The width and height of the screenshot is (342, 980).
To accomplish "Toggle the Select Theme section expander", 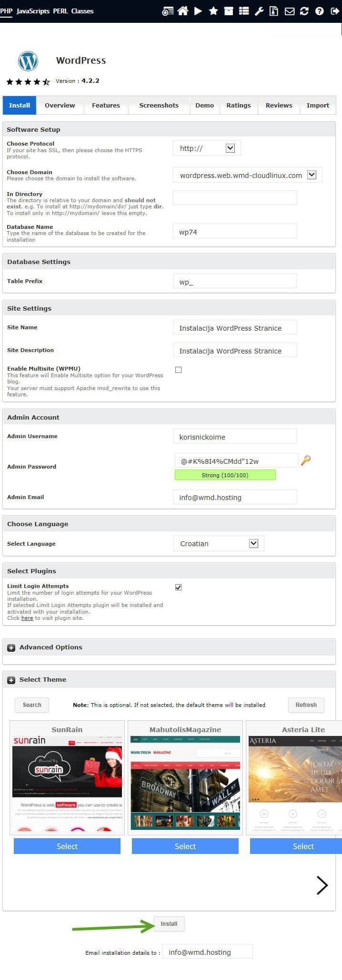I will [x=11, y=680].
